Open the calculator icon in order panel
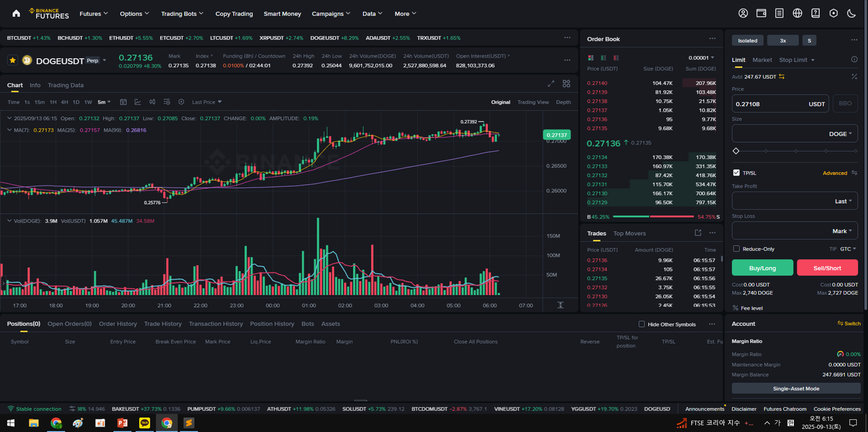The height and width of the screenshot is (432, 868). [x=854, y=77]
